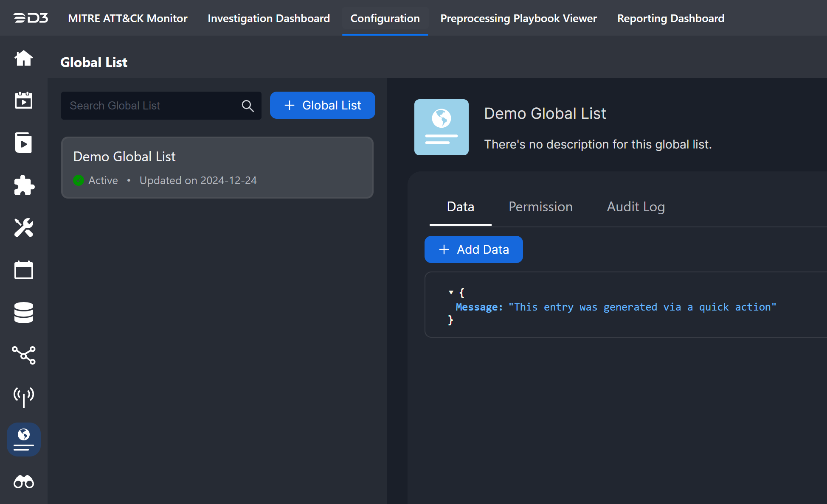Image resolution: width=827 pixels, height=504 pixels.
Task: Switch to Reporting Dashboard
Action: tap(671, 18)
